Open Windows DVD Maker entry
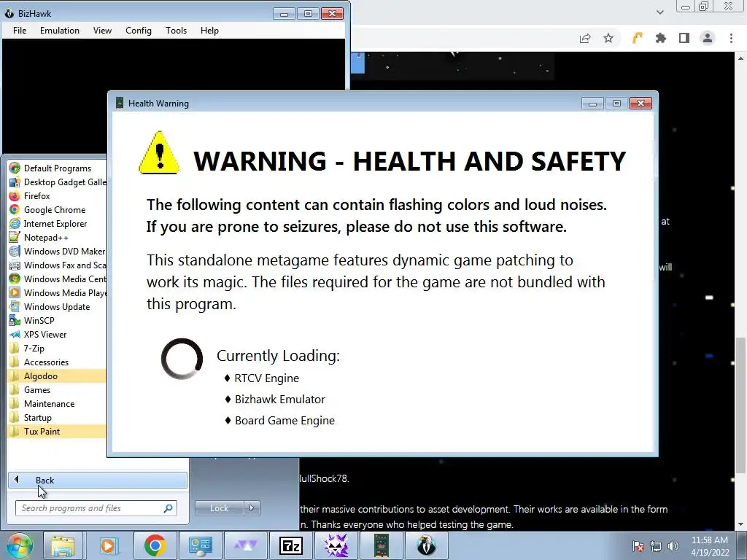Screen dimensions: 747x560 [57, 251]
